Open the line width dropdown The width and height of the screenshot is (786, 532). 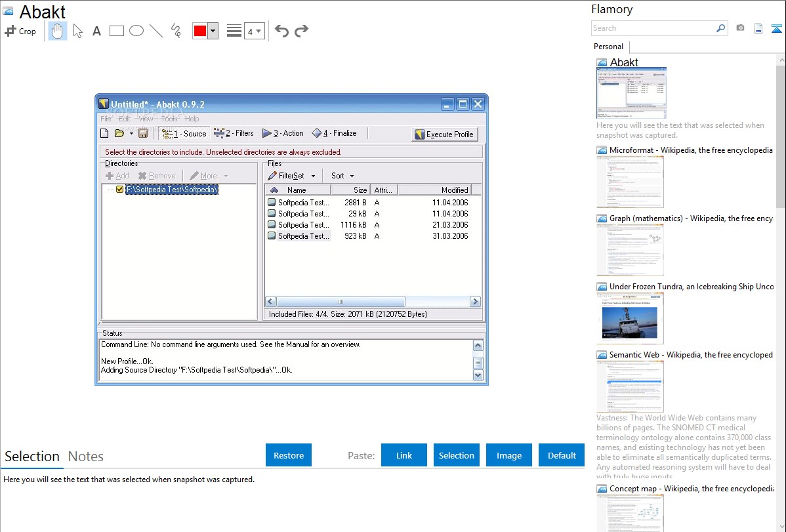[x=254, y=31]
